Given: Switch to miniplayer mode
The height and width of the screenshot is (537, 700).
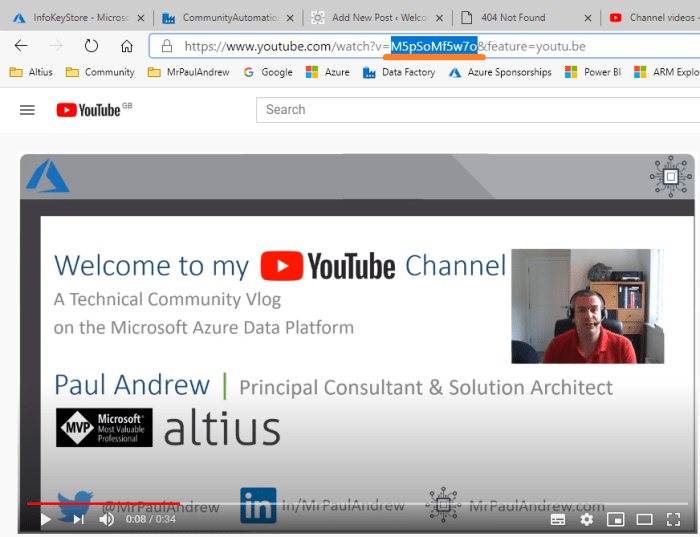Looking at the screenshot, I should 616,519.
